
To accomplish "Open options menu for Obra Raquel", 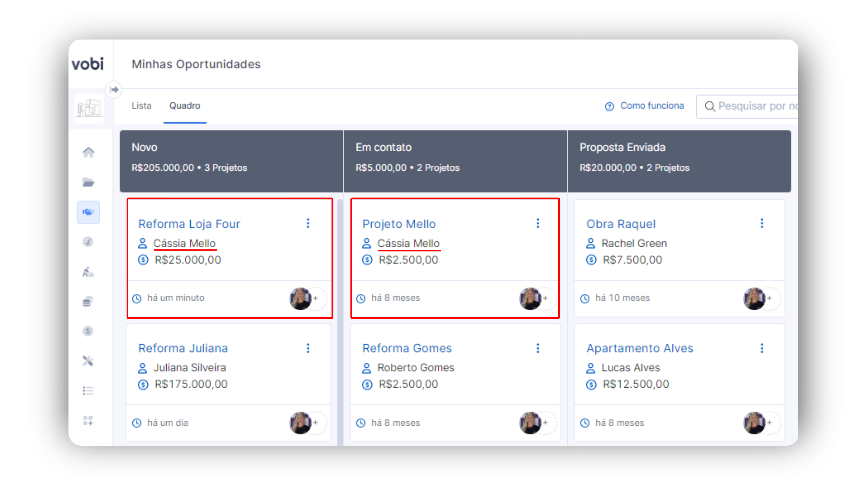I will click(x=762, y=223).
